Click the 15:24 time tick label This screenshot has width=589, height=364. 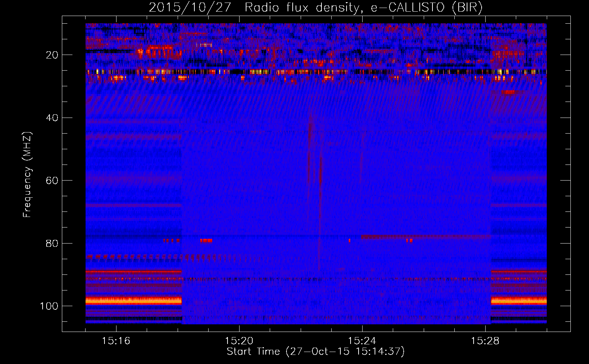[x=362, y=341]
